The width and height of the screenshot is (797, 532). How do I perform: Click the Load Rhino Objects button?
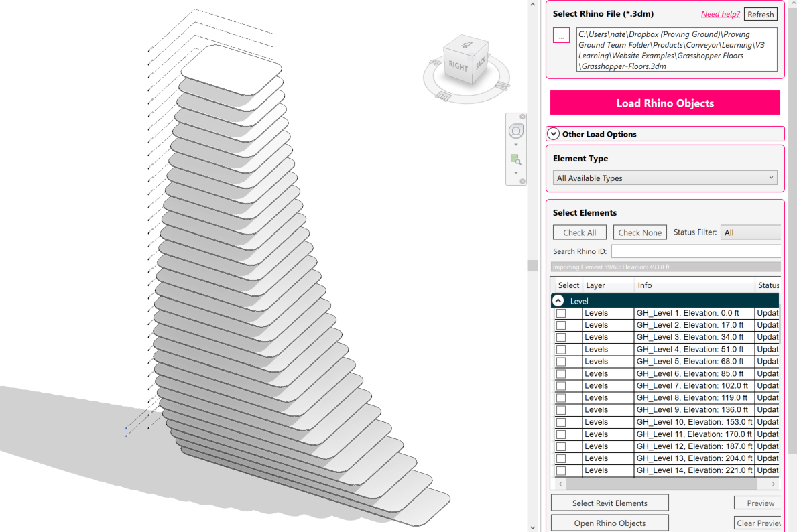(x=664, y=103)
